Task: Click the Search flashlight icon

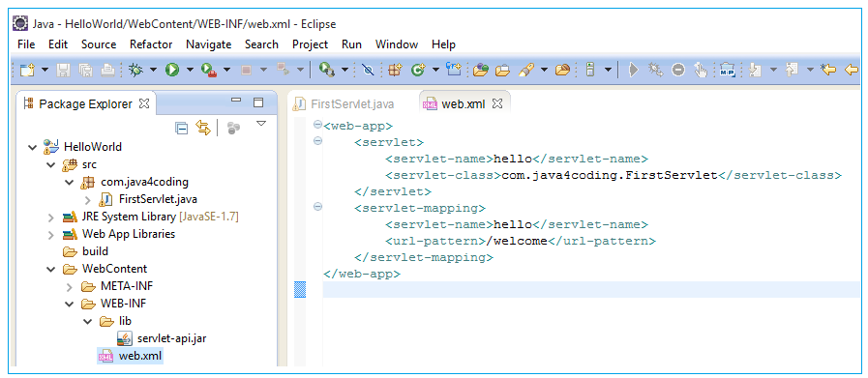Action: pyautogui.click(x=525, y=70)
